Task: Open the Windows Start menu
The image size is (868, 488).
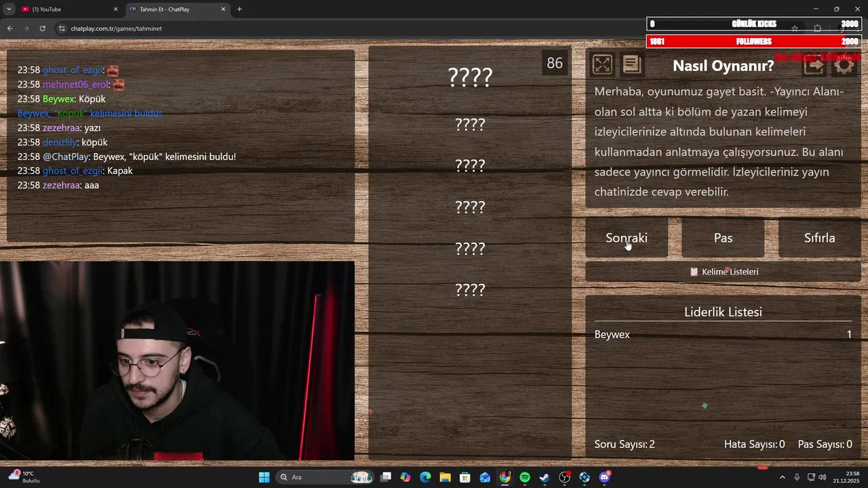Action: pos(264,477)
